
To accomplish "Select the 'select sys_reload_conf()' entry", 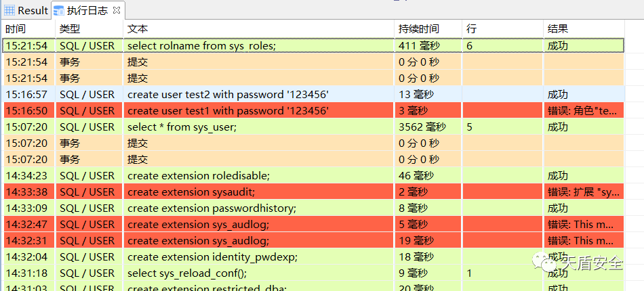I will click(187, 273).
